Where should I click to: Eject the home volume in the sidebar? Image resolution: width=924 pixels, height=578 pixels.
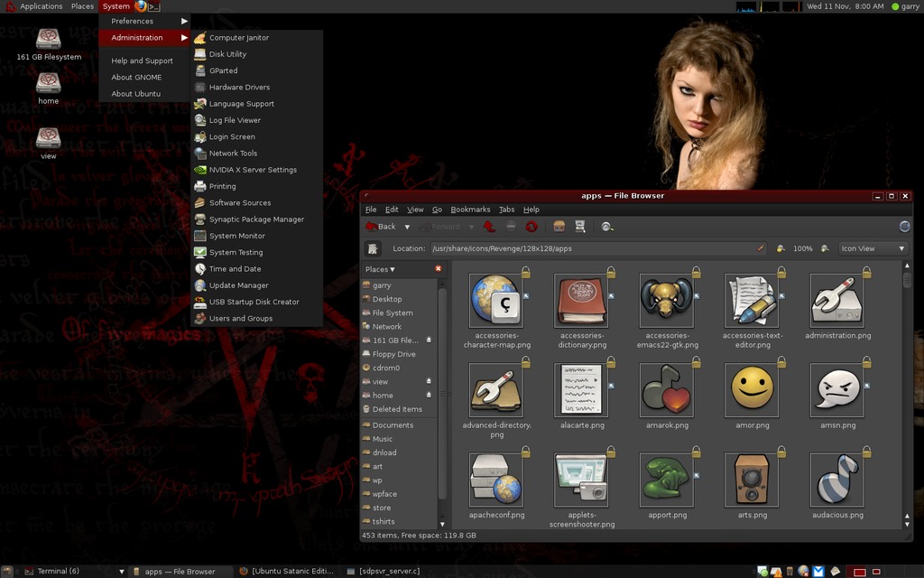pos(430,395)
